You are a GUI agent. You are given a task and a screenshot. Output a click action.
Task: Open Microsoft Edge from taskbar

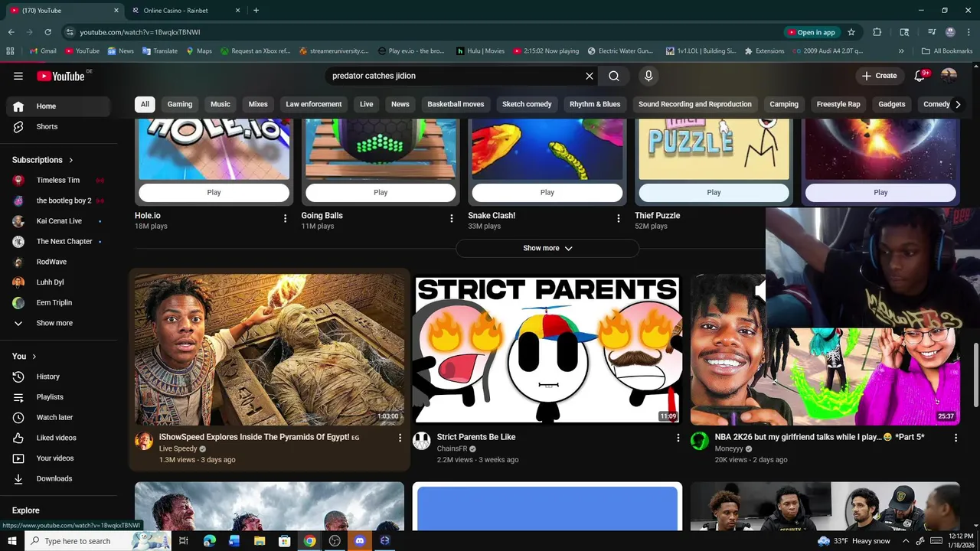point(209,541)
